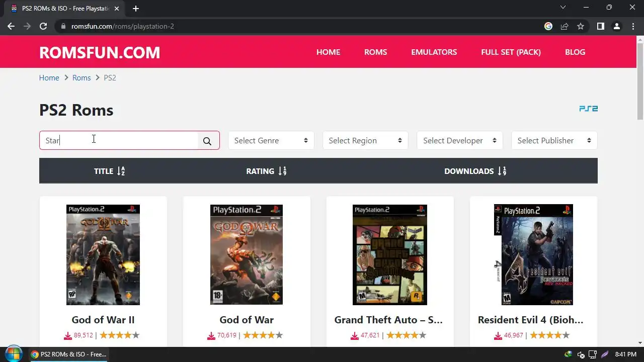The image size is (644, 362).
Task: Click the download icon under Resident Evil 4
Action: (498, 335)
